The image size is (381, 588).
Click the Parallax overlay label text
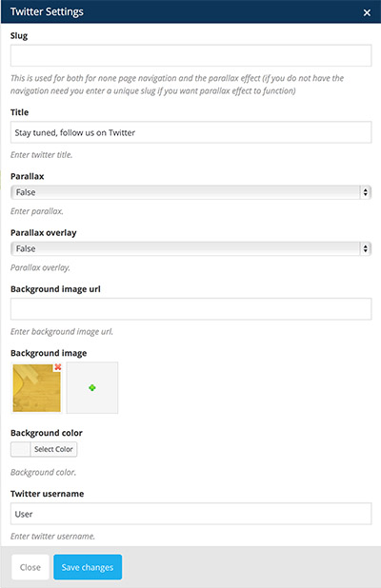click(44, 233)
